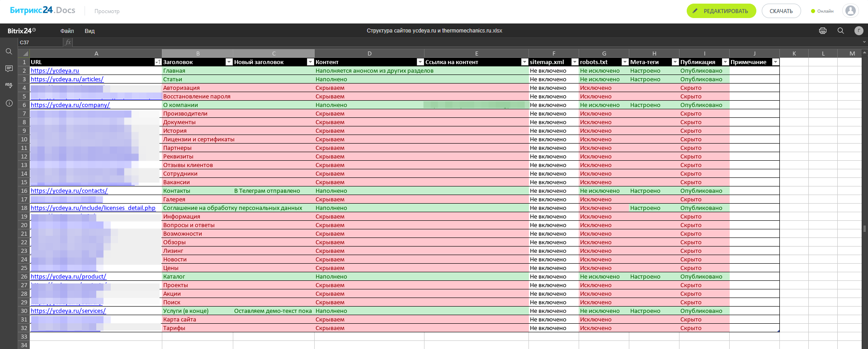Open the comments panel icon
868x349 pixels.
(9, 69)
